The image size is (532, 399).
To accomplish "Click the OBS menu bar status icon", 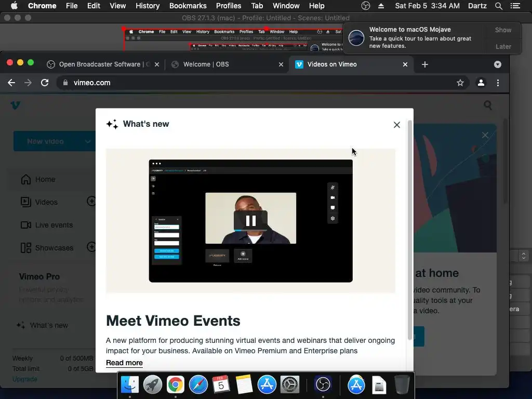I will [365, 6].
